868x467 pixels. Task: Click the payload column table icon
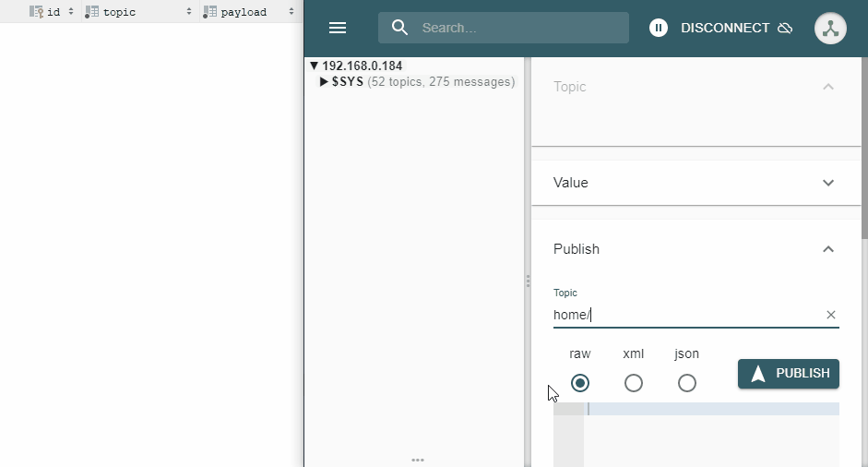[x=209, y=12]
